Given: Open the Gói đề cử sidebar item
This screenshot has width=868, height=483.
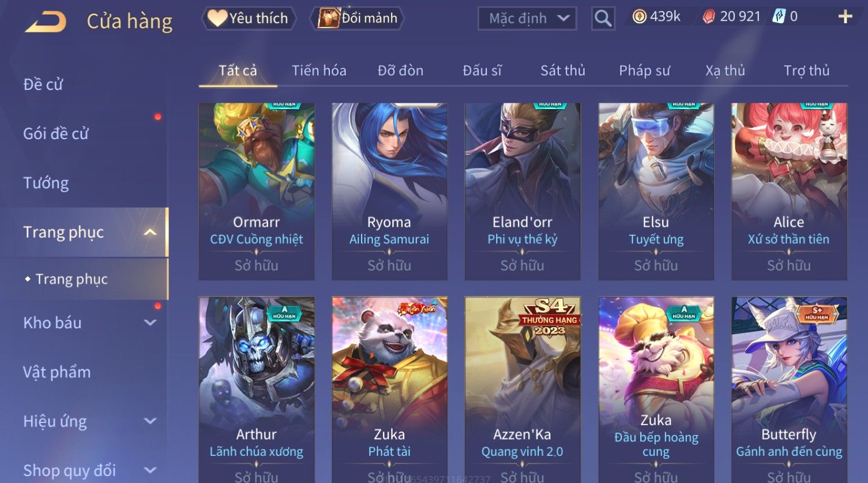Looking at the screenshot, I should (x=56, y=133).
